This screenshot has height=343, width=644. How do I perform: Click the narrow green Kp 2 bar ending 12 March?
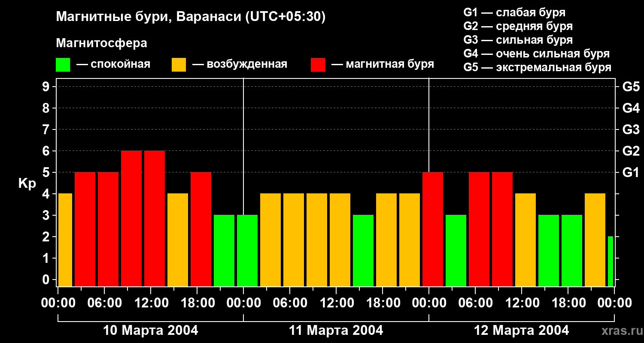(x=611, y=261)
